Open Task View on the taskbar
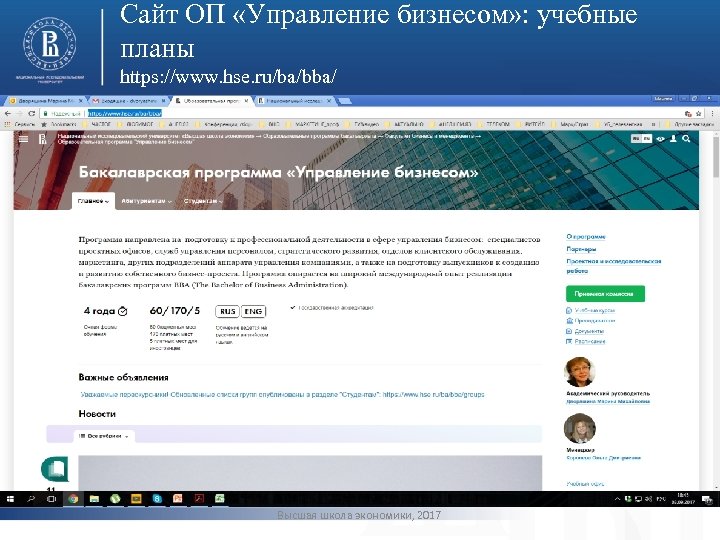 coord(51,499)
